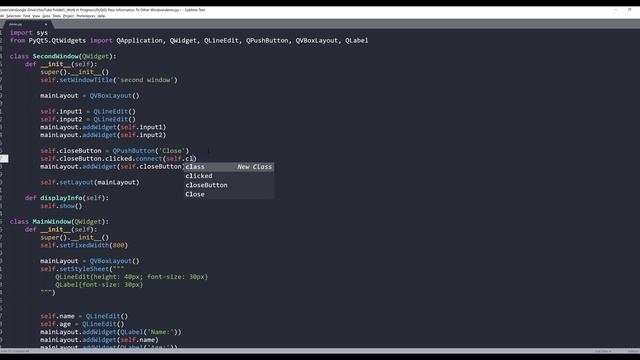Choose 'class' New Class autocomplete suggestion
Screen dimensions: 640x360
pyautogui.click(x=229, y=167)
